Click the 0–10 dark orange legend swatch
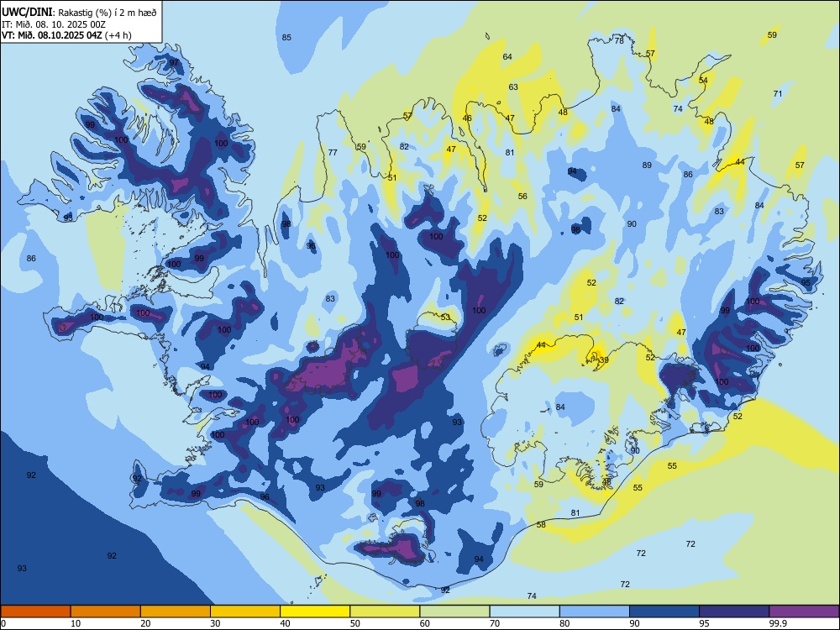 [35, 612]
